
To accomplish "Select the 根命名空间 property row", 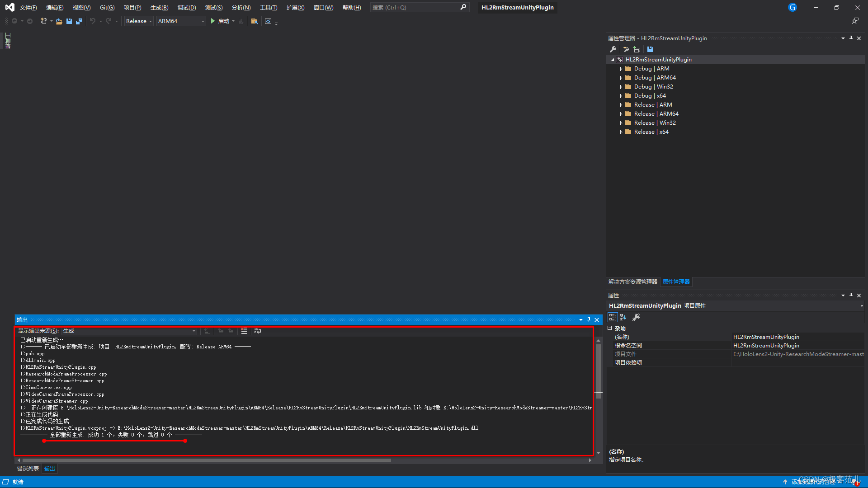I will pyautogui.click(x=735, y=346).
